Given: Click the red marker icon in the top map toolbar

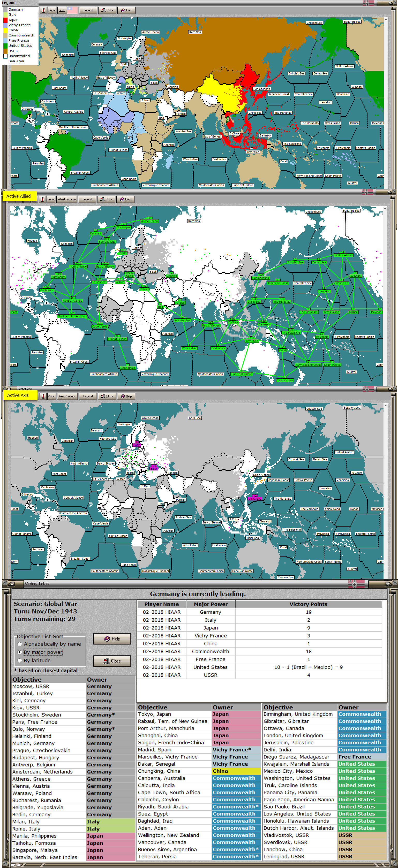Looking at the screenshot, I should tap(43, 10).
